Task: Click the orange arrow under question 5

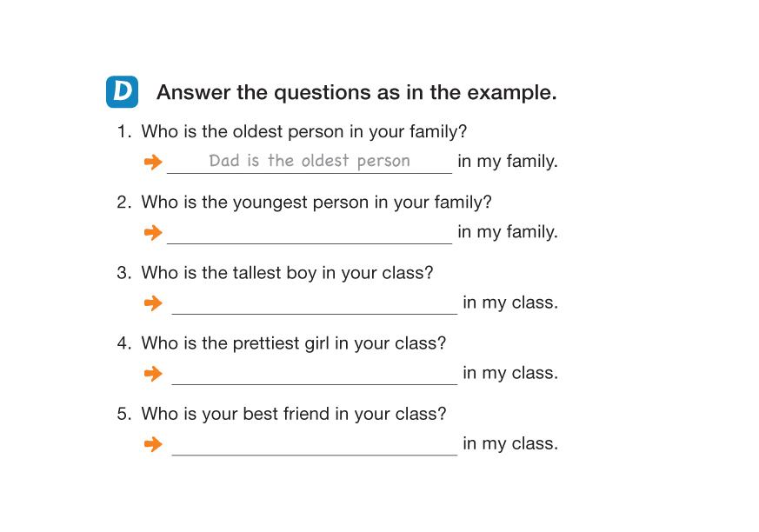Action: 153,443
